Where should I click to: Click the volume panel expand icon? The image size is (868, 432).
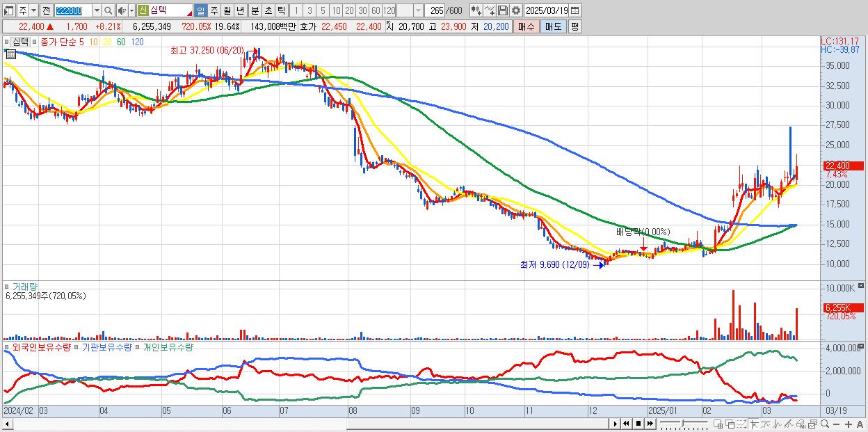point(862,286)
